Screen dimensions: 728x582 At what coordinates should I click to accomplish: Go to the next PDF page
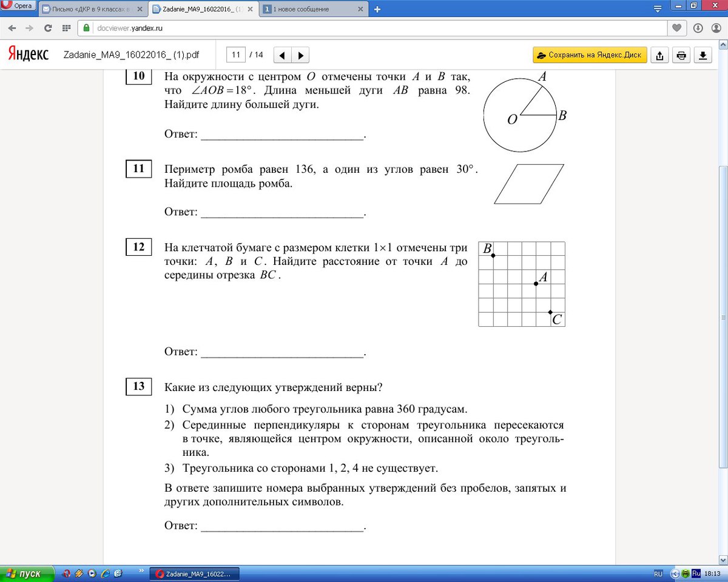[x=300, y=55]
